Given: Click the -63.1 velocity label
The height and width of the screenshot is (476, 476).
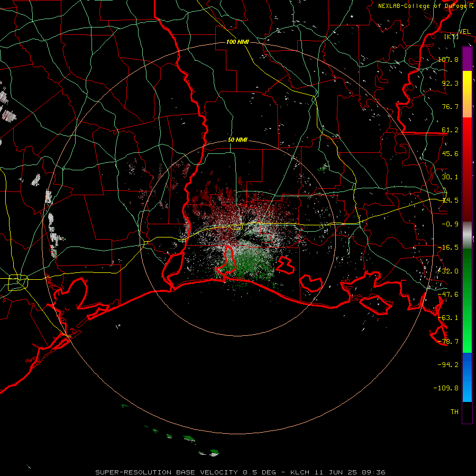Looking at the screenshot, I should [448, 317].
